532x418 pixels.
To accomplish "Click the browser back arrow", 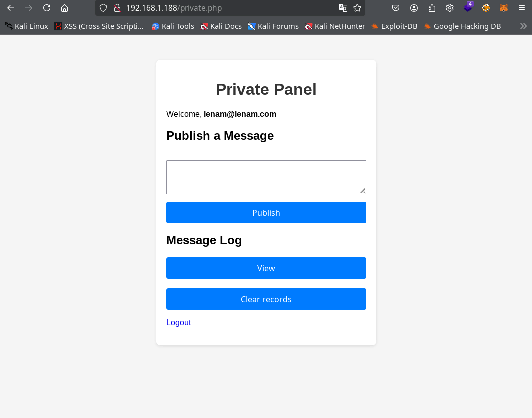I will (11, 8).
